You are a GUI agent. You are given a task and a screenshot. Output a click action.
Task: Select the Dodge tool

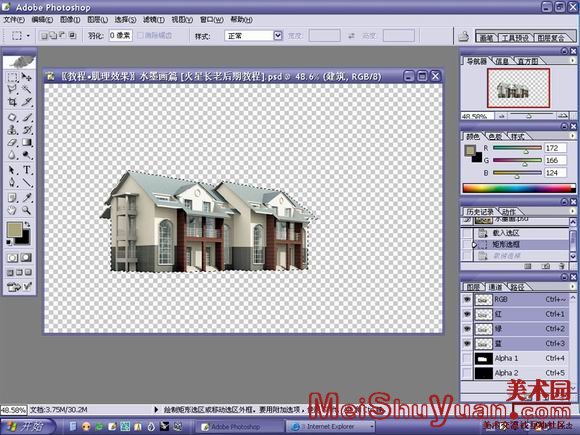coord(27,155)
